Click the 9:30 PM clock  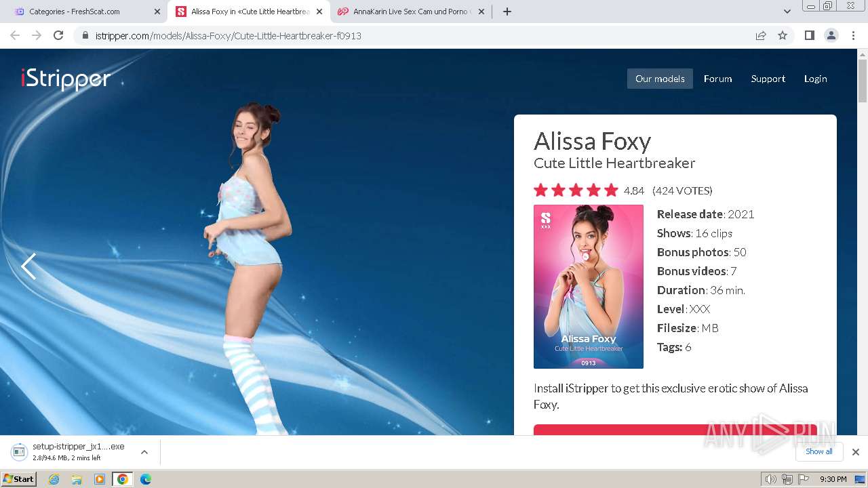click(833, 479)
